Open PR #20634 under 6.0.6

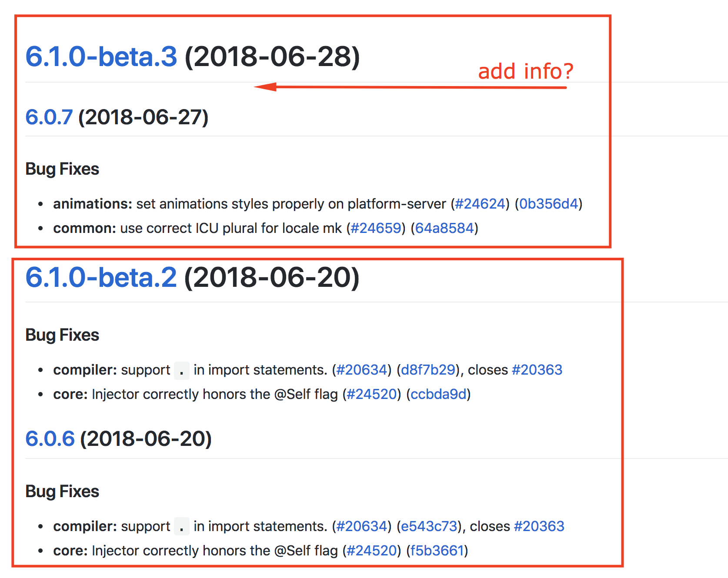click(x=361, y=526)
